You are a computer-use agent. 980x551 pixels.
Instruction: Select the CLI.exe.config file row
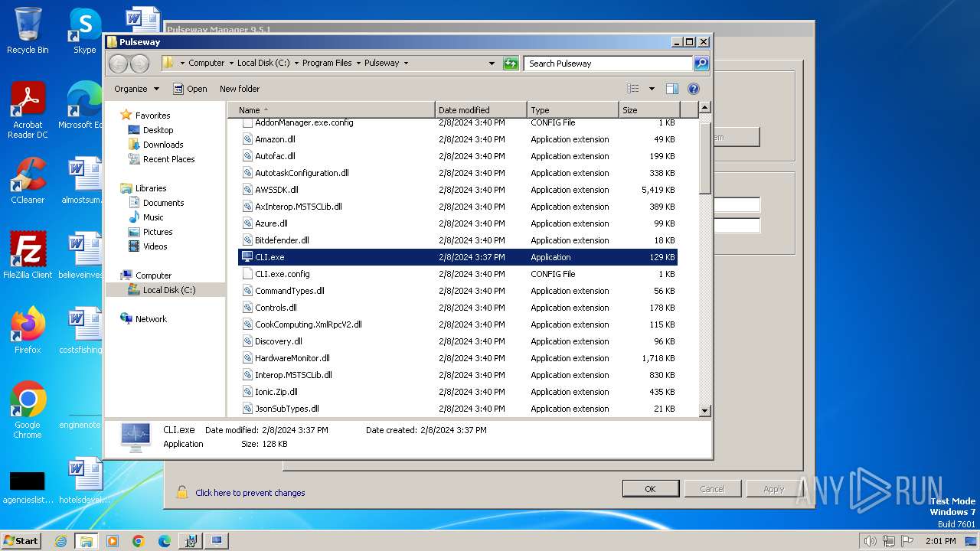[458, 274]
